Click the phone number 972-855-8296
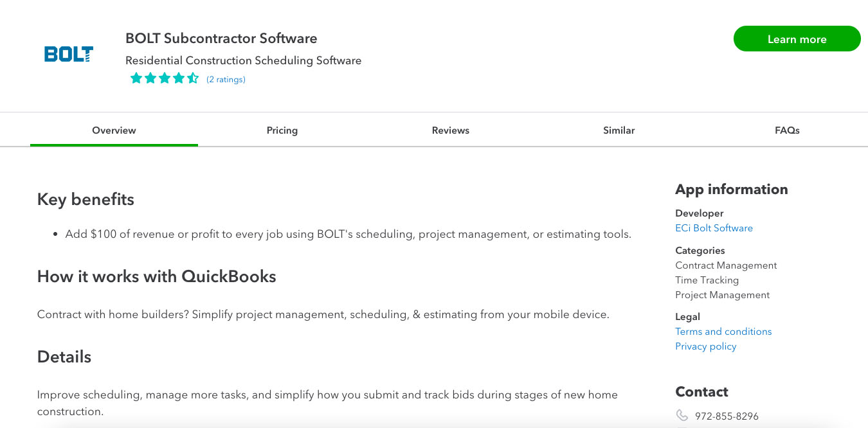The height and width of the screenshot is (428, 868). click(x=727, y=416)
